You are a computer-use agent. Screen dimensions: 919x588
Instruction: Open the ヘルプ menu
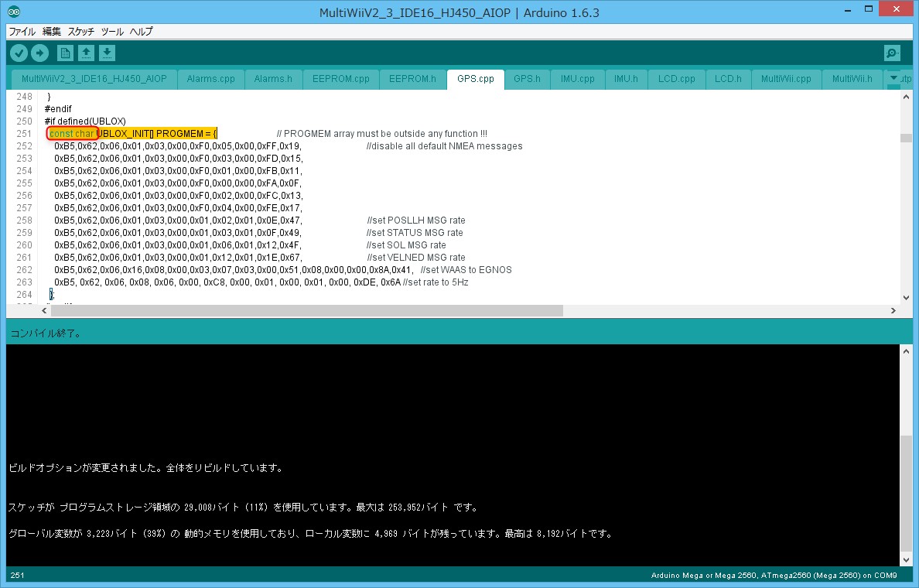[x=141, y=32]
